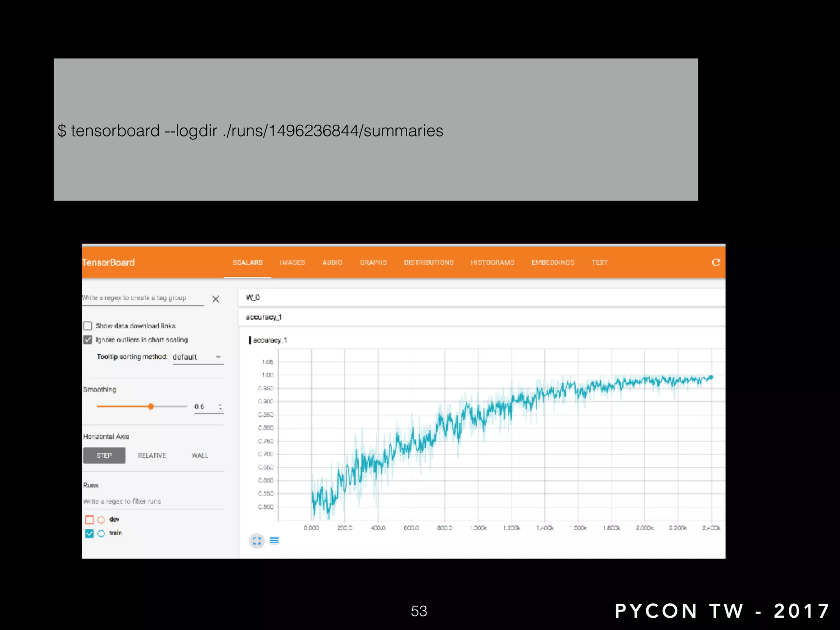Uncheck the train run checkbox

pos(89,533)
